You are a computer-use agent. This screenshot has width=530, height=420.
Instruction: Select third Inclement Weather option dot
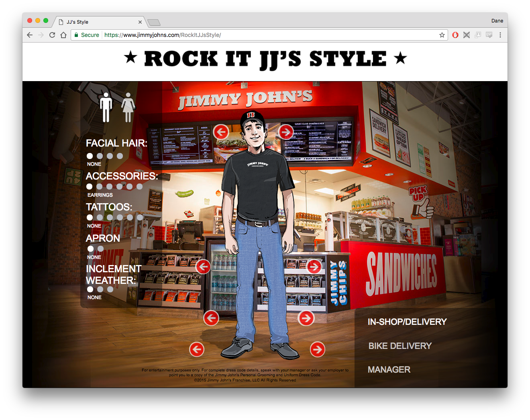coord(110,289)
